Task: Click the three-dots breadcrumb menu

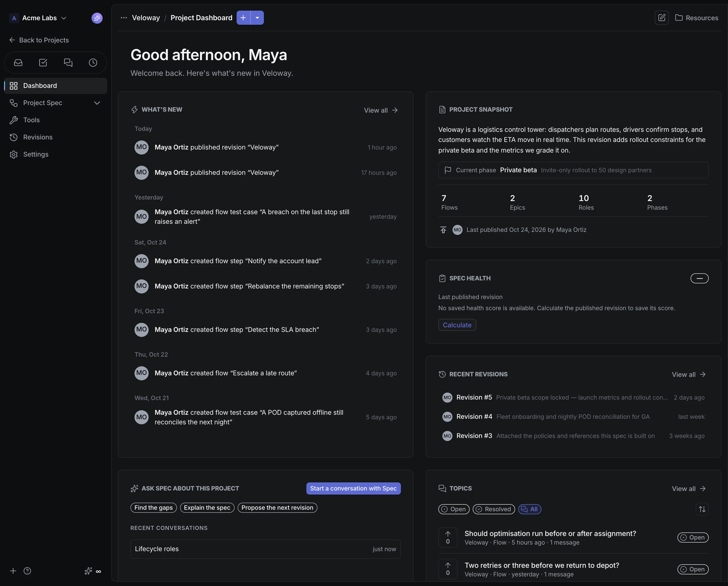Action: pos(124,18)
